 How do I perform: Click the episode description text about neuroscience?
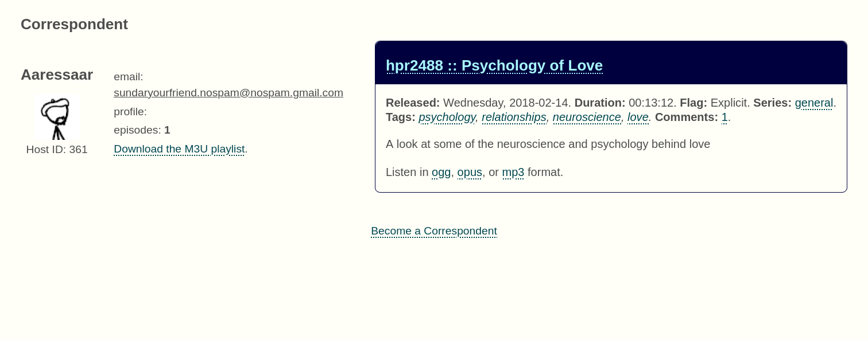pyautogui.click(x=547, y=144)
